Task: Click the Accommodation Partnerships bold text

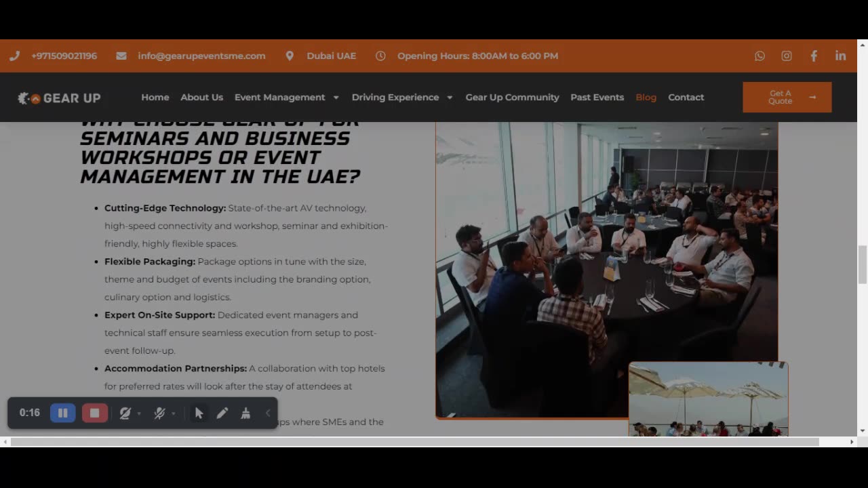Action: (176, 369)
